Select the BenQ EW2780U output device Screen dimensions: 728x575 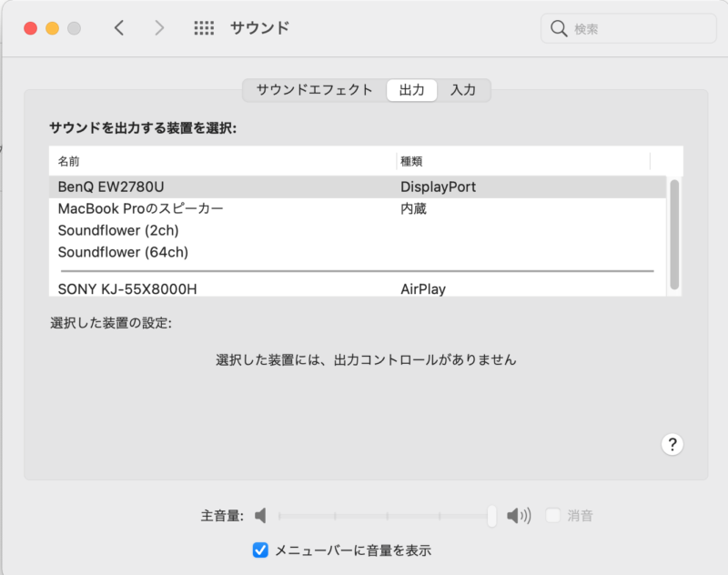pos(358,187)
